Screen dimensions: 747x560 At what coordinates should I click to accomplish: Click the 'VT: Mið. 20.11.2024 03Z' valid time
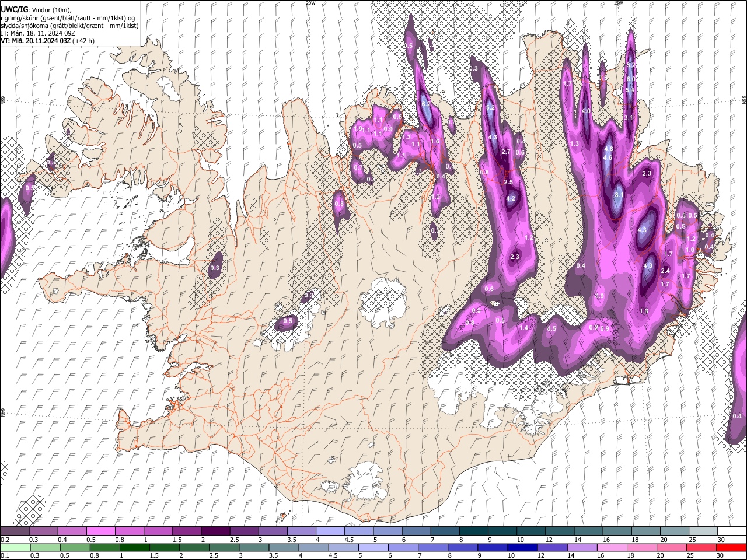tap(36, 41)
